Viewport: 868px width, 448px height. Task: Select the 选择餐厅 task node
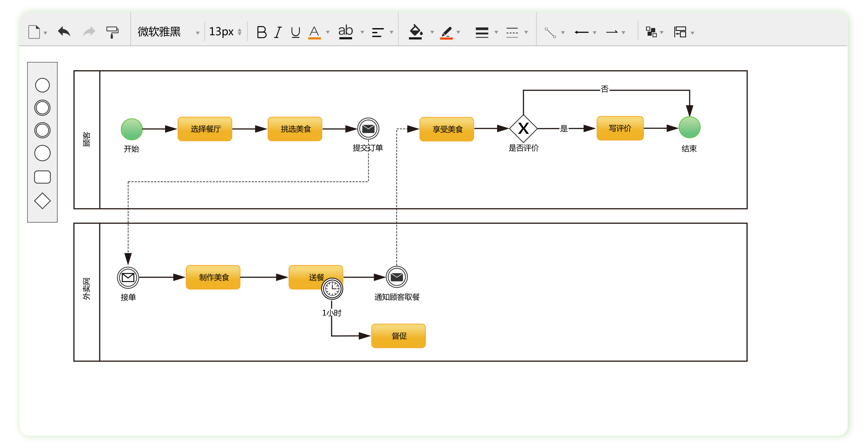(x=205, y=129)
